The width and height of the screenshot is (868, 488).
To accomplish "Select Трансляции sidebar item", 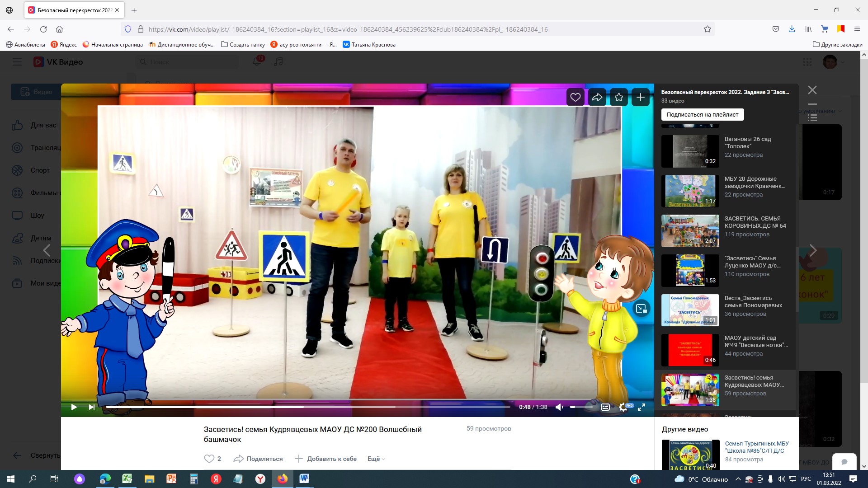I will pyautogui.click(x=36, y=148).
